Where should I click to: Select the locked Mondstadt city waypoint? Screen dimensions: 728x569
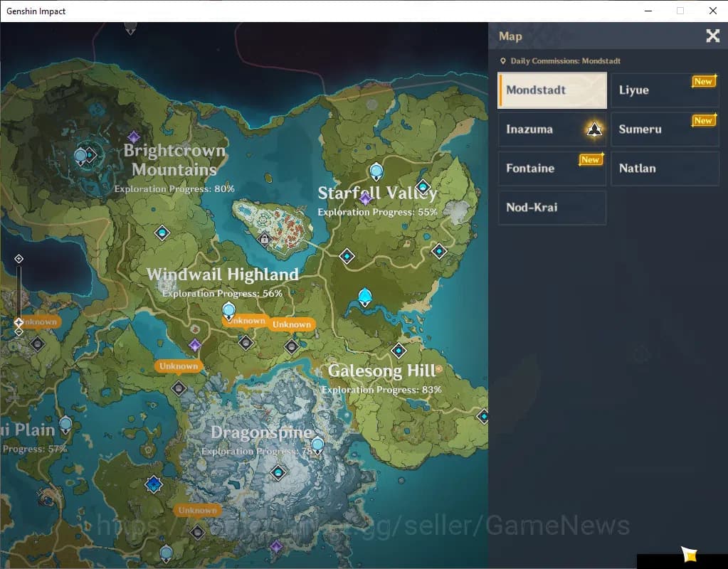coord(264,240)
